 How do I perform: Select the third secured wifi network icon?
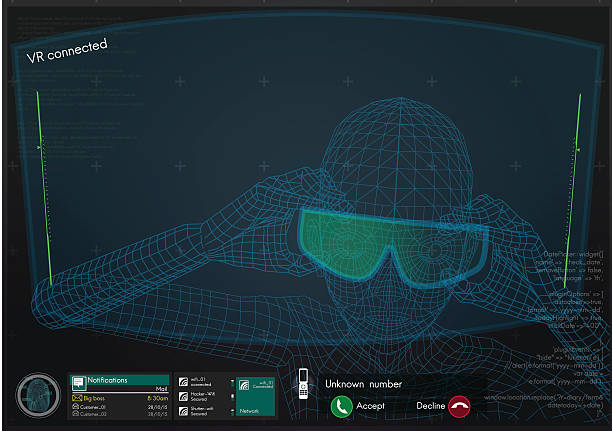click(x=183, y=411)
